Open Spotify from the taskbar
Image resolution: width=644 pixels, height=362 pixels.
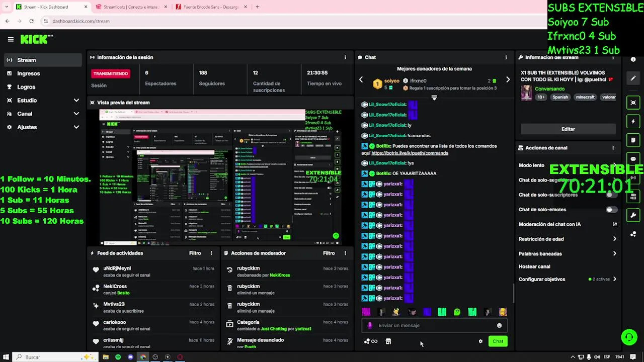pyautogui.click(x=118, y=357)
